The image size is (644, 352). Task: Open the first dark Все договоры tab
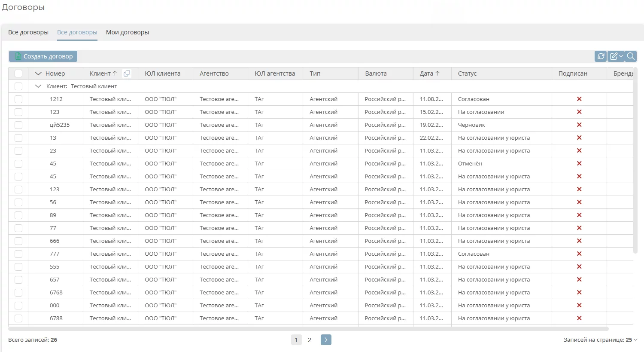(28, 32)
